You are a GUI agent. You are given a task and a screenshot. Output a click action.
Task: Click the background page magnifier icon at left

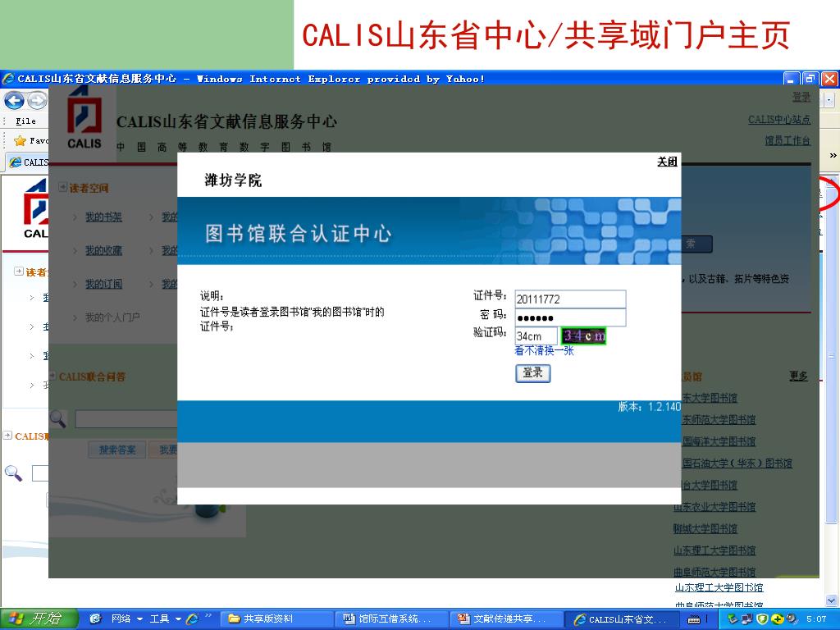[x=13, y=473]
